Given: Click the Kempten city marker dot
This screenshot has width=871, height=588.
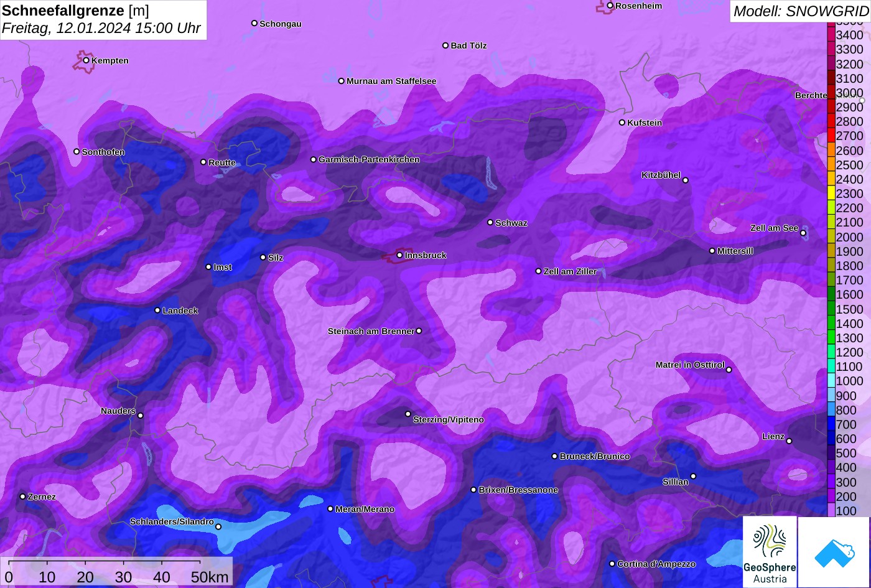Looking at the screenshot, I should [x=86, y=60].
